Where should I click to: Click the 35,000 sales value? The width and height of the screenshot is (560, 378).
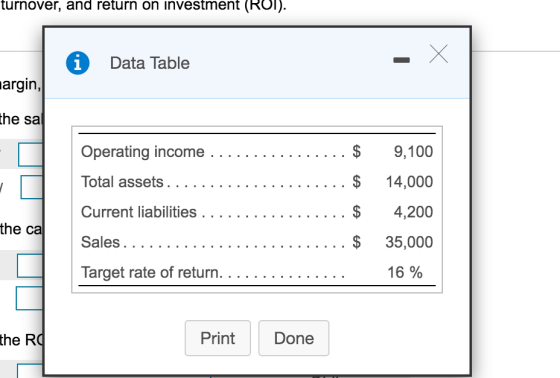409,242
